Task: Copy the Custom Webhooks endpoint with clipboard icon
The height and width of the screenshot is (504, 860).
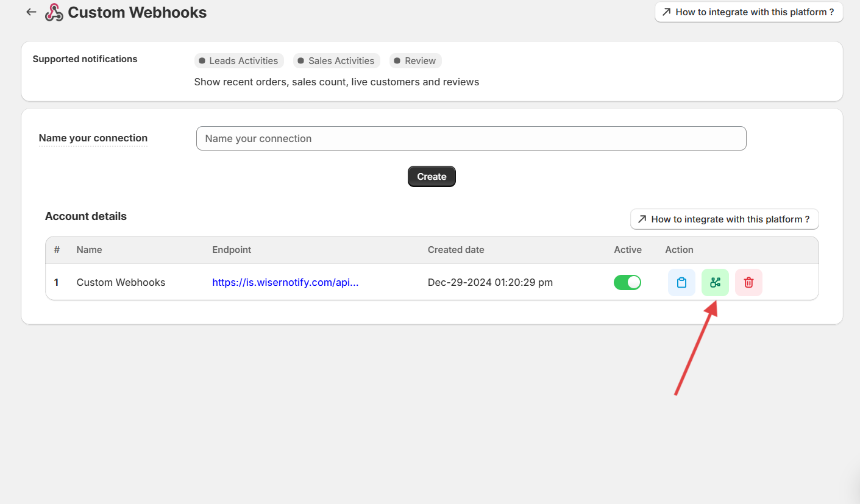Action: pyautogui.click(x=681, y=283)
